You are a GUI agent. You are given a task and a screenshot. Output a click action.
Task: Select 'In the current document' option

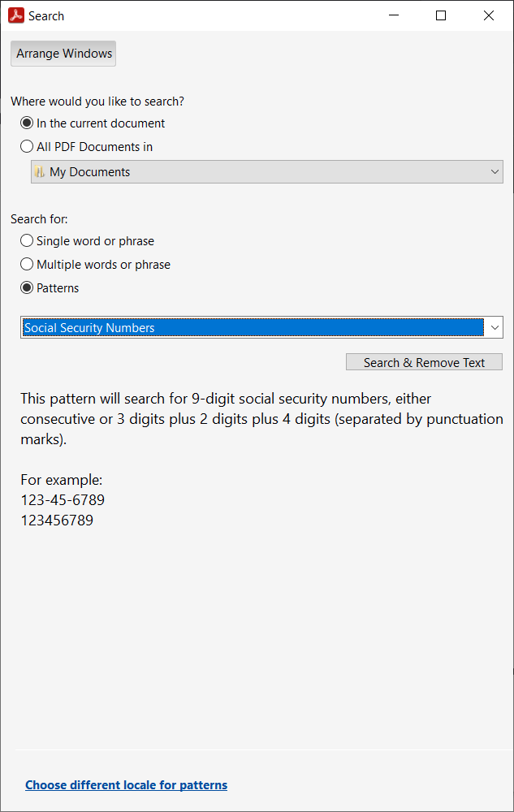point(28,123)
